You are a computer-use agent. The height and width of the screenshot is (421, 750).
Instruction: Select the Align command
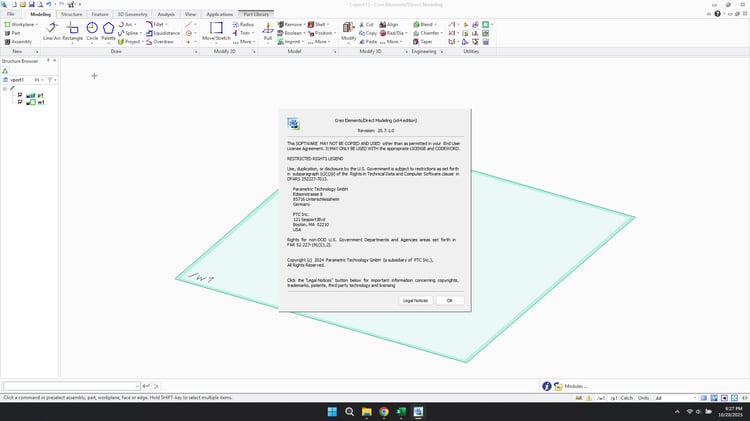[389, 24]
